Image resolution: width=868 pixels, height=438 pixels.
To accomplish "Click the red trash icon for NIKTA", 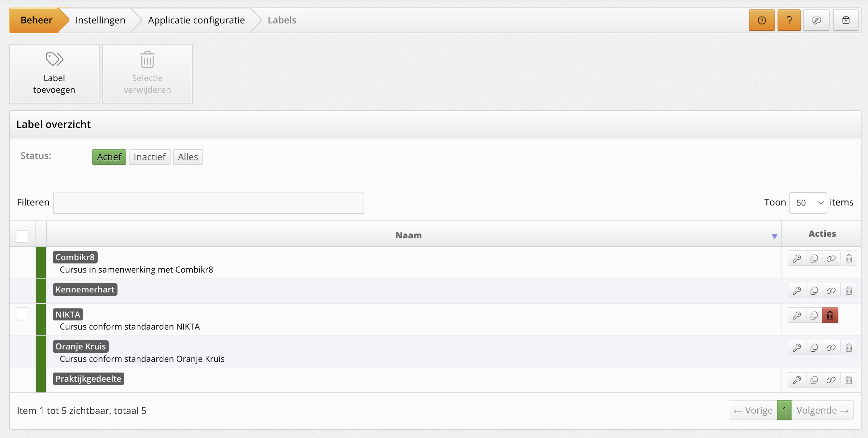I will [830, 316].
